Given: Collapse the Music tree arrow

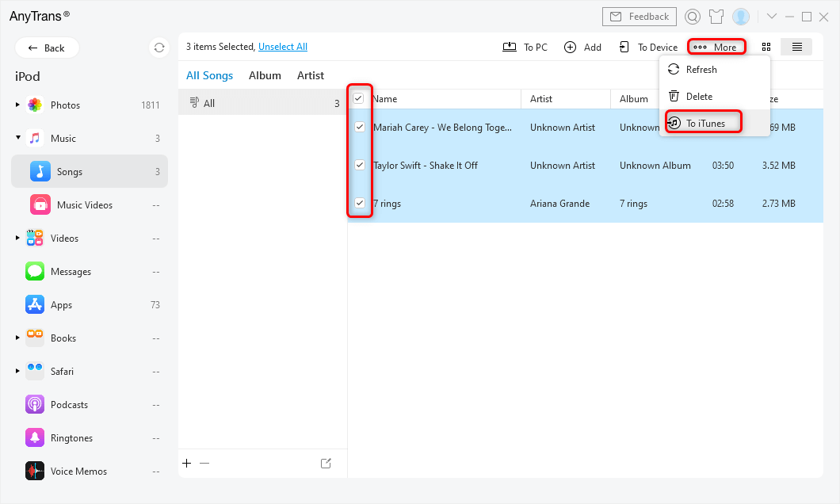Looking at the screenshot, I should (x=17, y=138).
